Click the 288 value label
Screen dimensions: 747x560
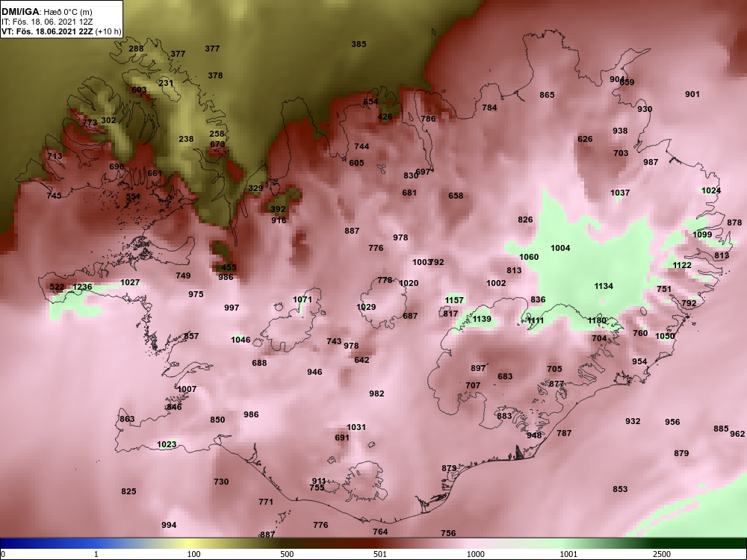tap(136, 49)
